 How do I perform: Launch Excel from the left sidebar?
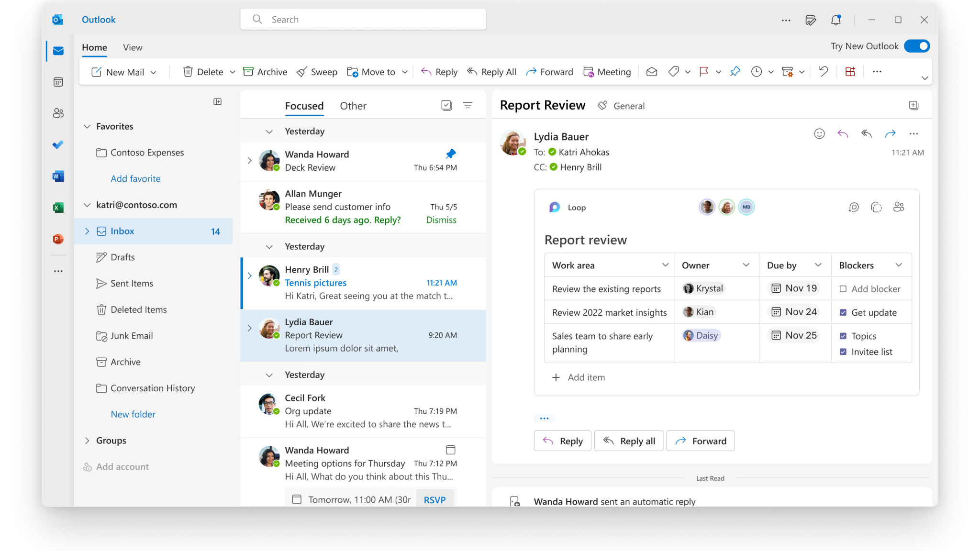[x=58, y=208]
